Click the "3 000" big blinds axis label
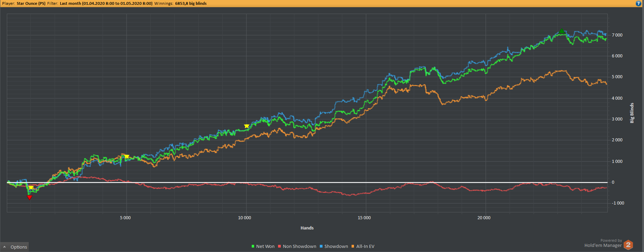Image resolution: width=644 pixels, height=252 pixels. (x=617, y=119)
